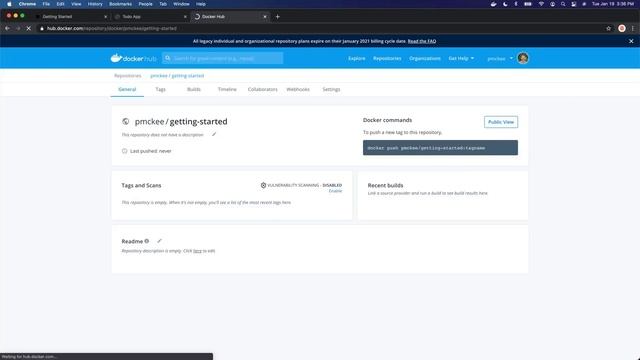Click the 'Docker commands' heading
Image resolution: width=640 pixels, height=360 pixels.
[x=387, y=120]
